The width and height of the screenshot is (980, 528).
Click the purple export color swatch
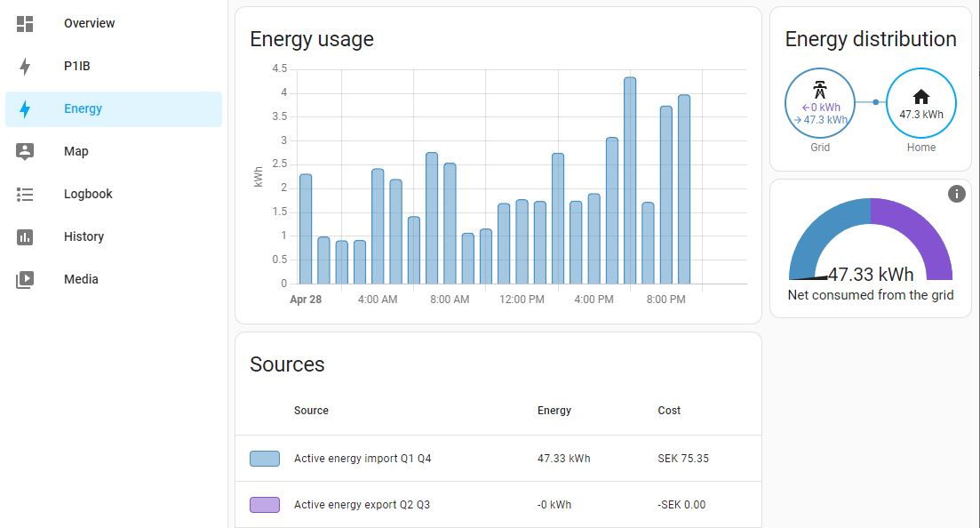pyautogui.click(x=265, y=505)
